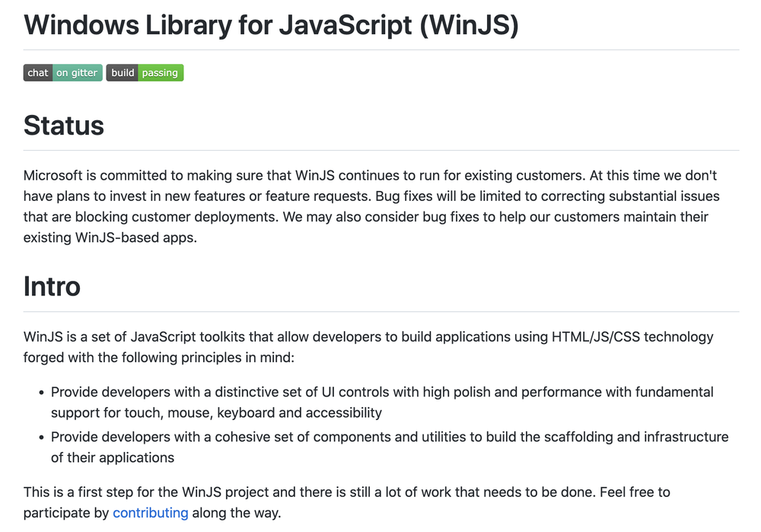
Task: Select the Status heading
Action: coord(64,126)
